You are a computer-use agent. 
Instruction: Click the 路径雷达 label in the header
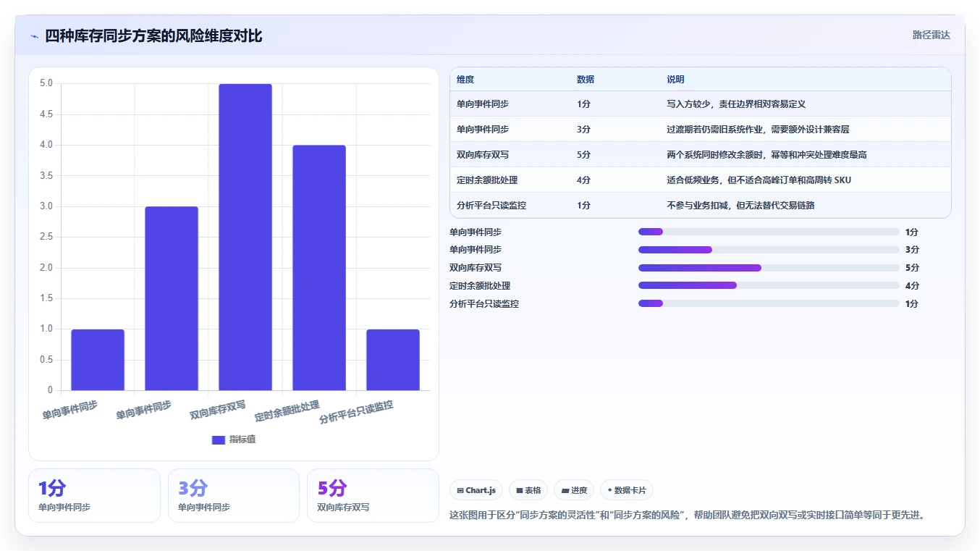931,35
